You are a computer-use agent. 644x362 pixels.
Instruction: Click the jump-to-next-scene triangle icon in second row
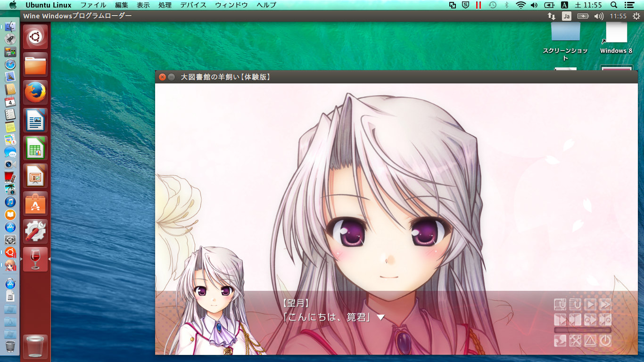560,320
